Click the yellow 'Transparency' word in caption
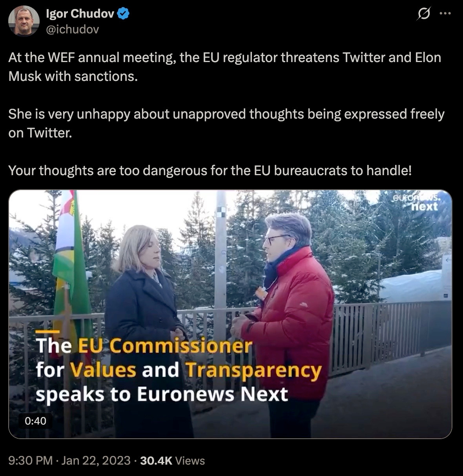The width and height of the screenshot is (463, 476). coord(253,370)
